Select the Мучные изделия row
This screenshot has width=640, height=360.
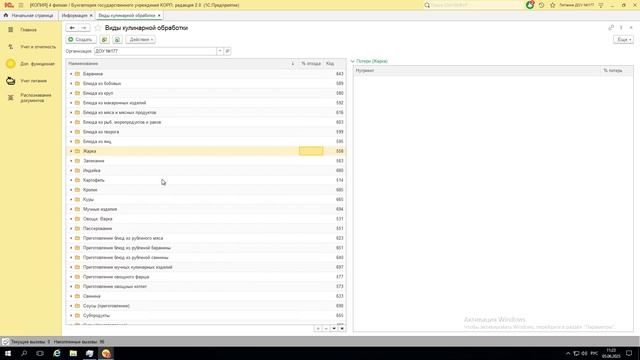point(206,209)
